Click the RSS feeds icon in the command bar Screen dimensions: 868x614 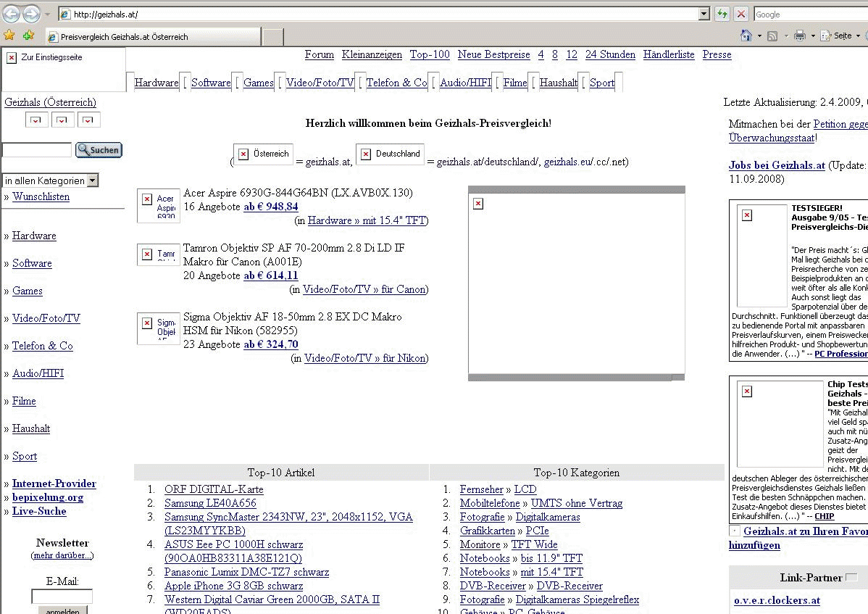[x=772, y=36]
